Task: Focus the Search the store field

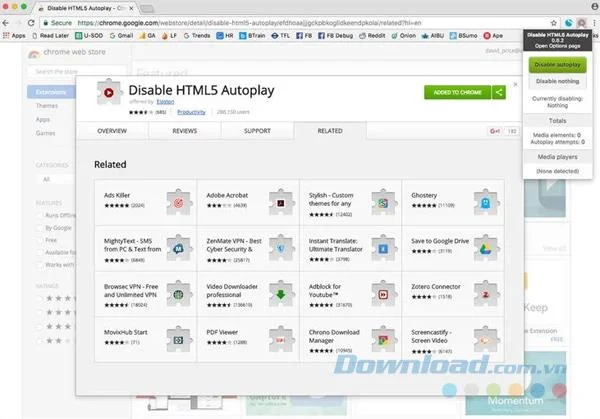Action: click(x=77, y=72)
